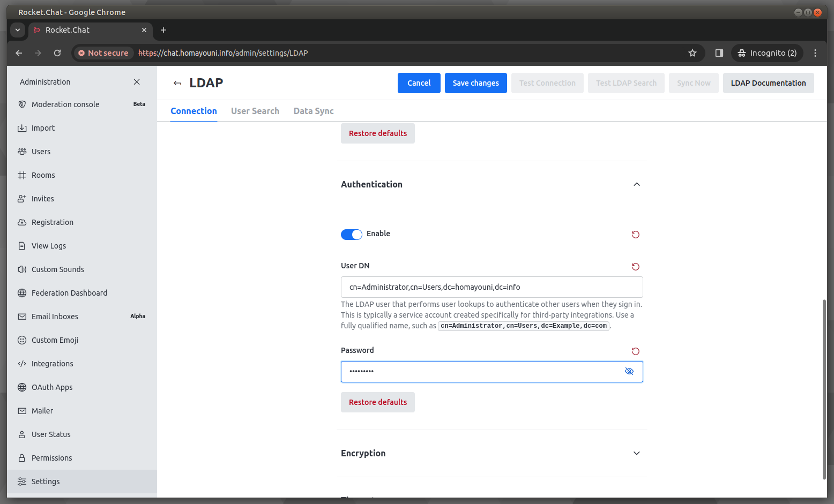Click the Email Inboxes envelope icon
Image resolution: width=834 pixels, height=504 pixels.
(22, 317)
